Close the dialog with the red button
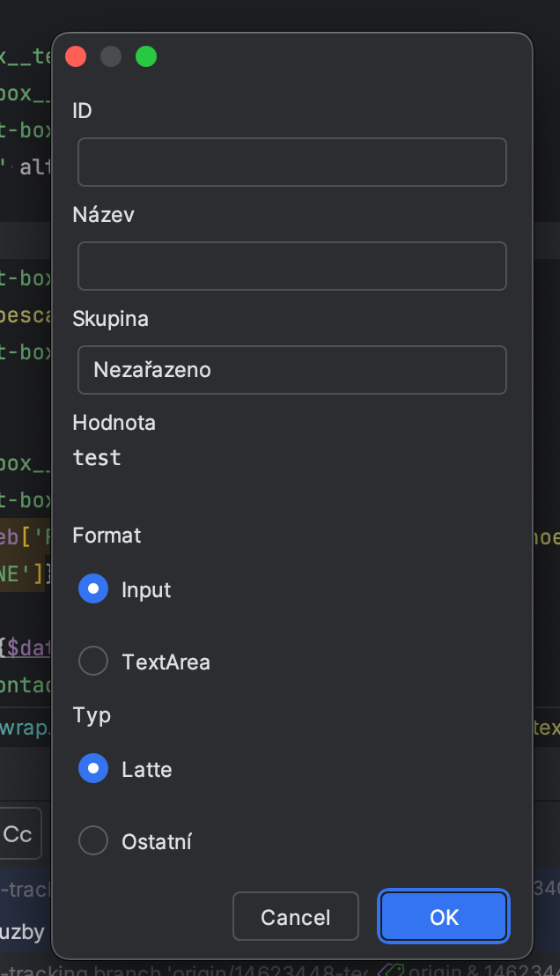 (76, 56)
